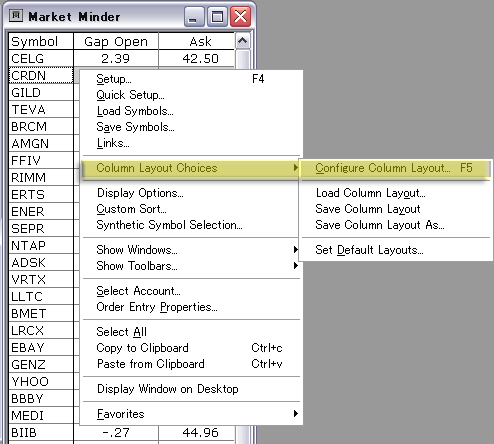Click the Gap Open column header
The height and width of the screenshot is (444, 494).
coord(116,41)
